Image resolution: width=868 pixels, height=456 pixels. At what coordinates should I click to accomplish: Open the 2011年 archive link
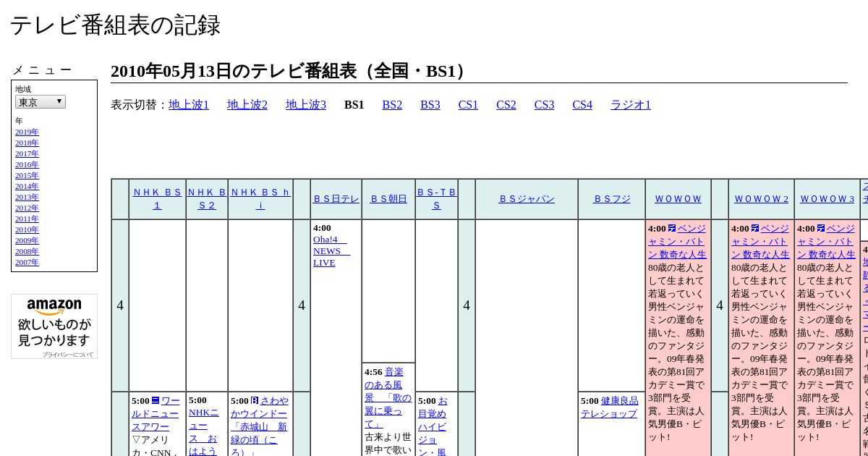[27, 219]
